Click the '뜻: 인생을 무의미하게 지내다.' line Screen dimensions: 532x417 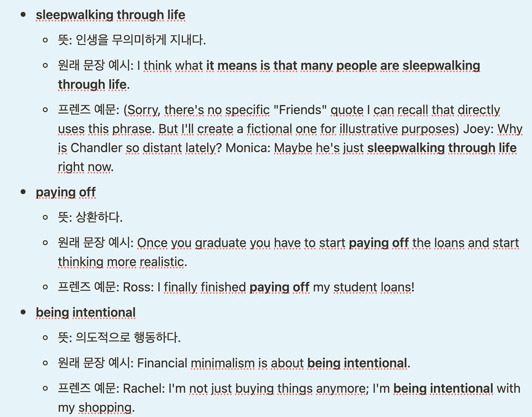132,40
